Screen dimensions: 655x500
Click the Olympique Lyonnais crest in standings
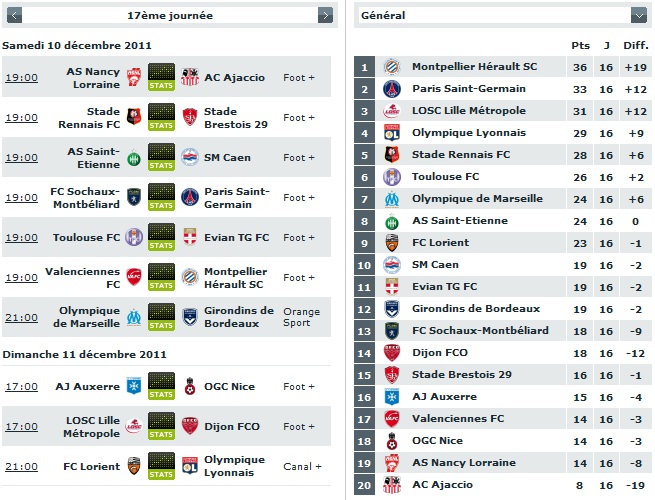pos(392,133)
